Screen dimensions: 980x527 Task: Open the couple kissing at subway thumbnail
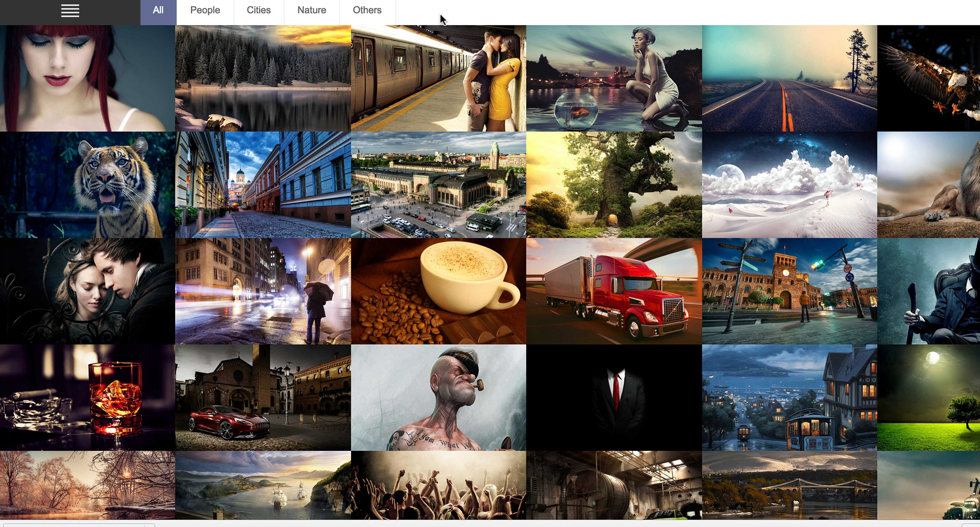pyautogui.click(x=438, y=78)
